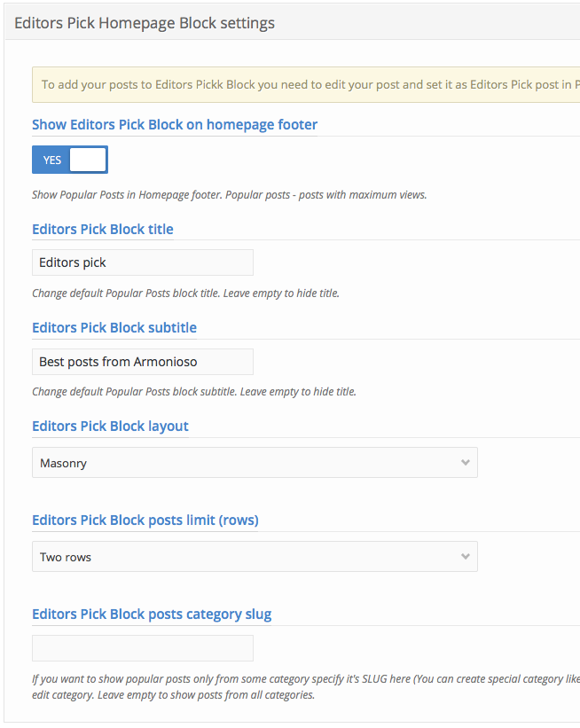Screen dimensions: 580x728
Task: Click the help text under the Editors pick title field
Action: tap(185, 293)
